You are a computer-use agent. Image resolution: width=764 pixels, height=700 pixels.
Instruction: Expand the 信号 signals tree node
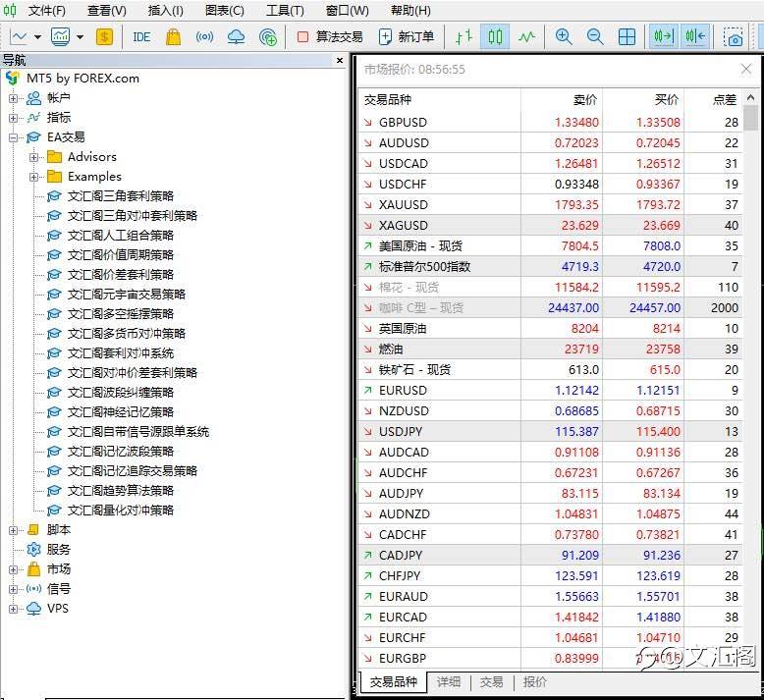(13, 589)
